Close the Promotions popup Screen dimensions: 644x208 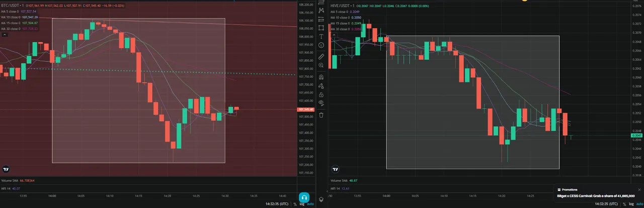point(639,189)
